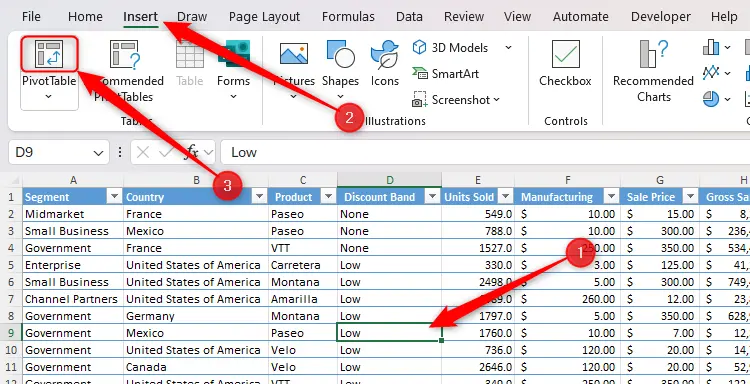
Task: Open the pie chart dropdown
Action: click(x=728, y=99)
